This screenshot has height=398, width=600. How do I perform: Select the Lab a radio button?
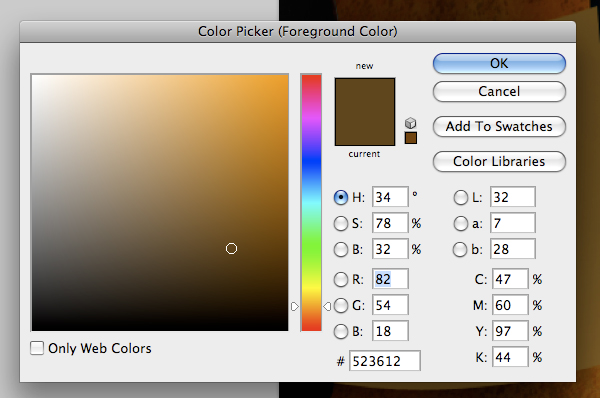(x=460, y=223)
